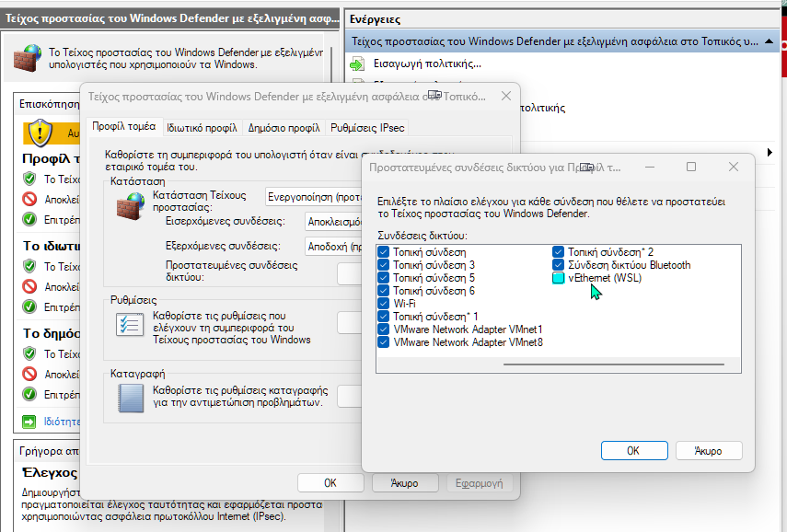Screen dimensions: 787x532
Task: Open the Ρυθμίσεις IPsec tab
Action: [x=366, y=128]
